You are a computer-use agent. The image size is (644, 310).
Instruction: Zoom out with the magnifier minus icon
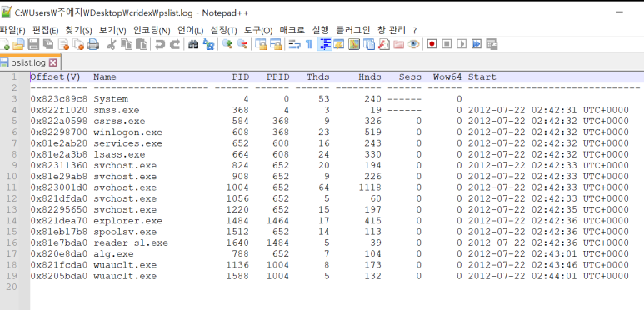[x=242, y=44]
